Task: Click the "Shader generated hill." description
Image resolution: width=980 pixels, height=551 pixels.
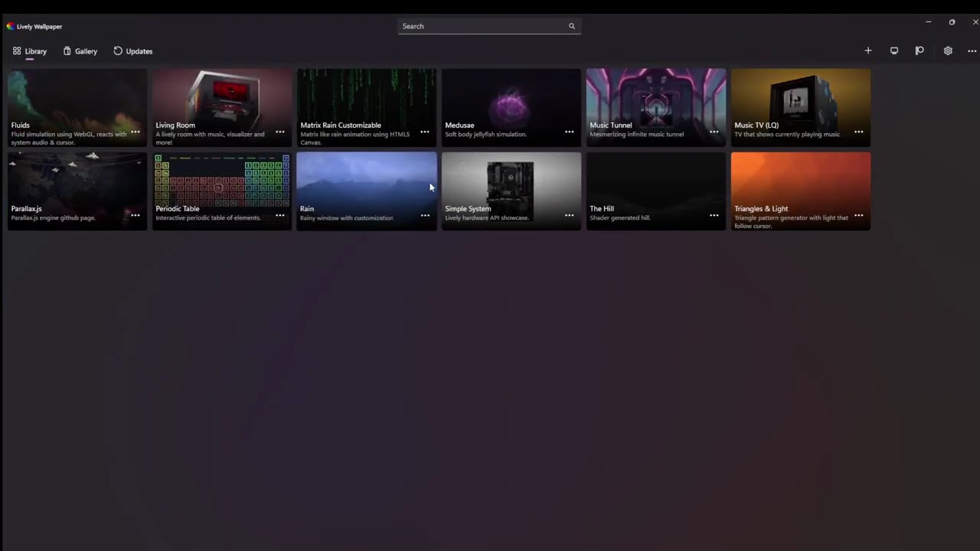Action: [620, 218]
